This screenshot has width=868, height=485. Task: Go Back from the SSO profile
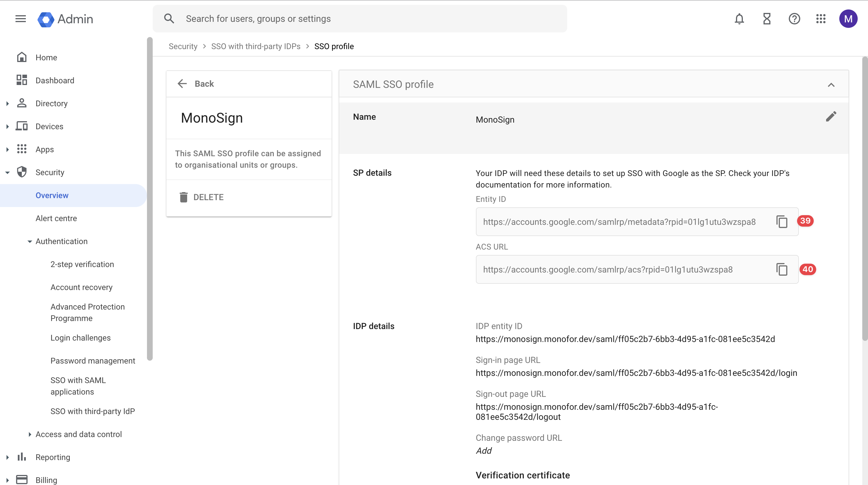coord(196,84)
